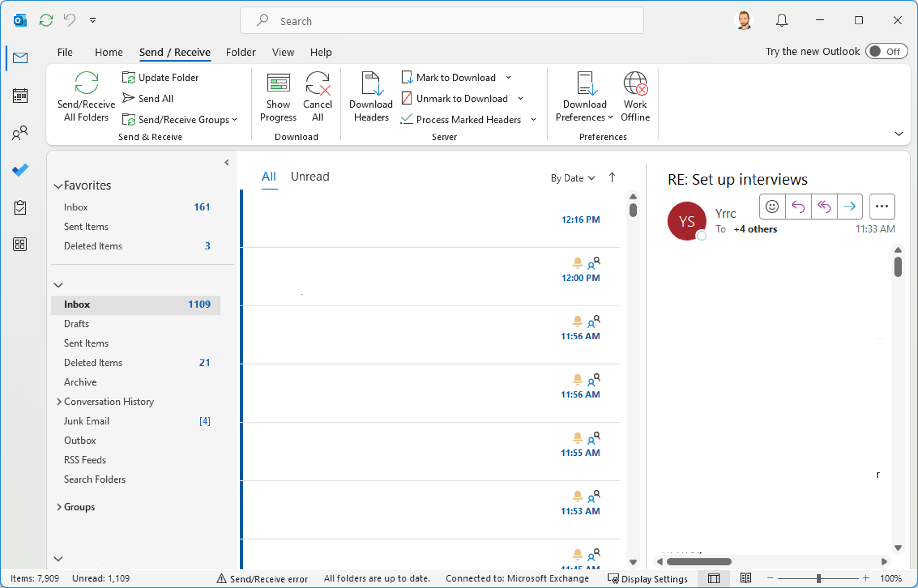Click the Undo icon in the title bar

(x=70, y=20)
